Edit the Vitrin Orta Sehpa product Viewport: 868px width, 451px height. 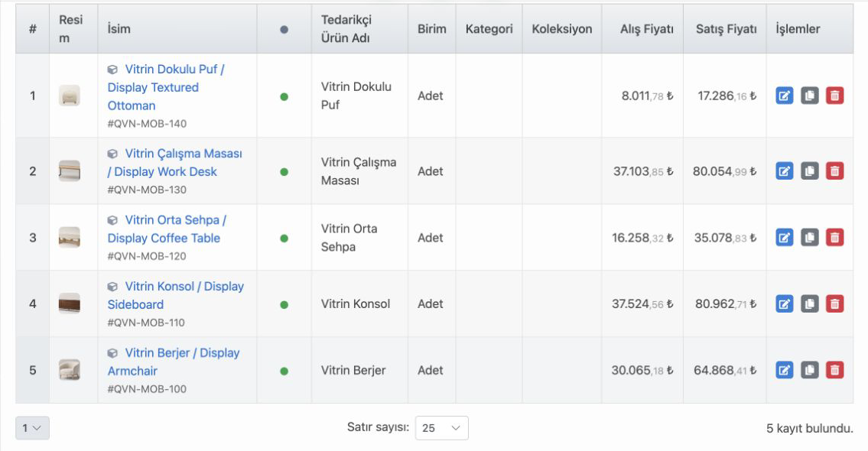(x=785, y=238)
